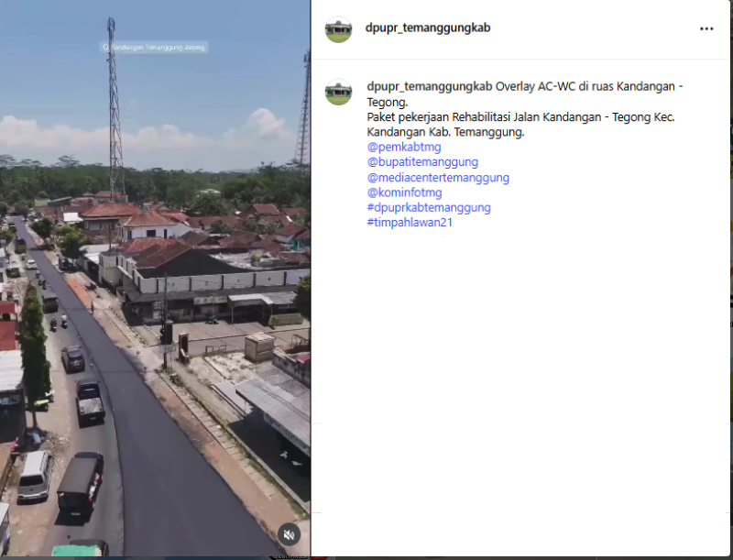733x560 pixels.
Task: Open dpupr_temanggungkab username in post header
Action: coord(428,27)
